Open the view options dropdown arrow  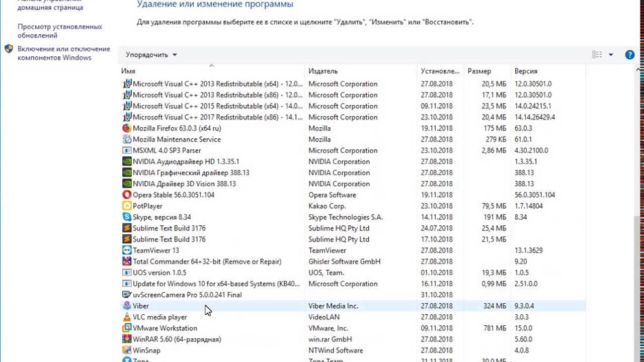(611, 55)
